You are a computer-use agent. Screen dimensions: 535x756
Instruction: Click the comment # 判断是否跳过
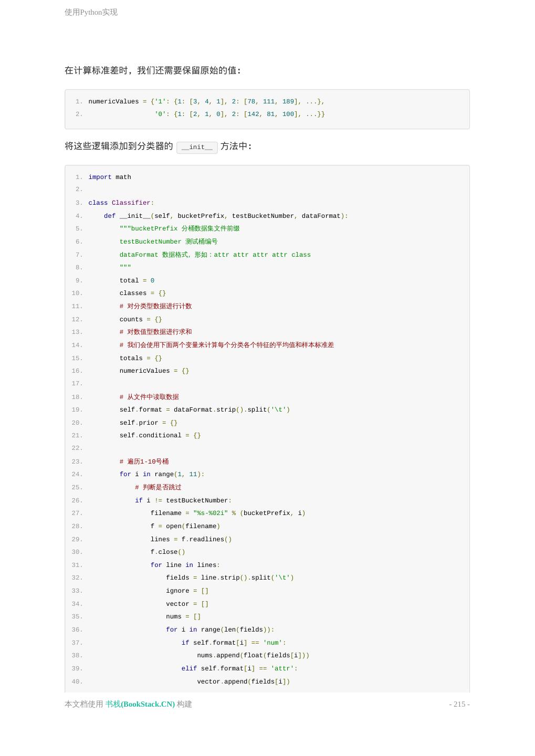pyautogui.click(x=158, y=487)
